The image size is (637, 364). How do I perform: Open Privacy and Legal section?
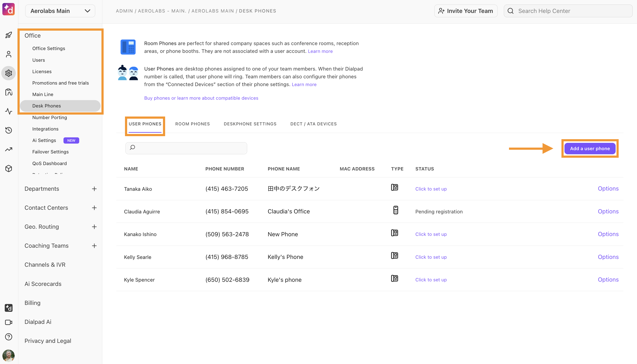click(48, 341)
